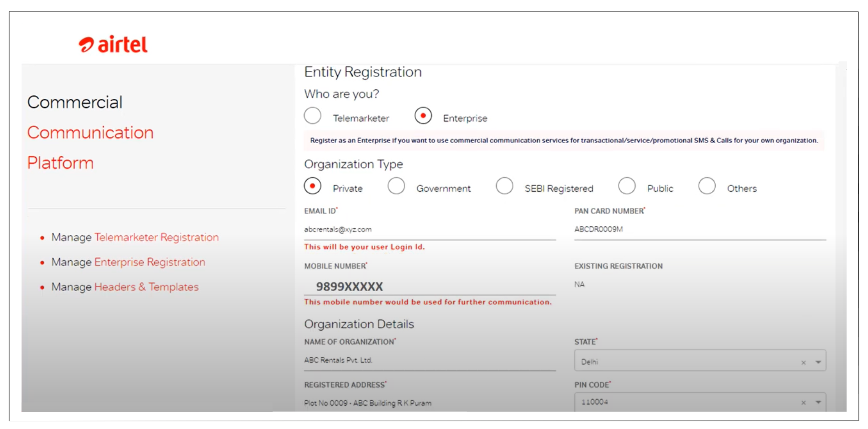Click the Name of Organization field

coord(429,360)
